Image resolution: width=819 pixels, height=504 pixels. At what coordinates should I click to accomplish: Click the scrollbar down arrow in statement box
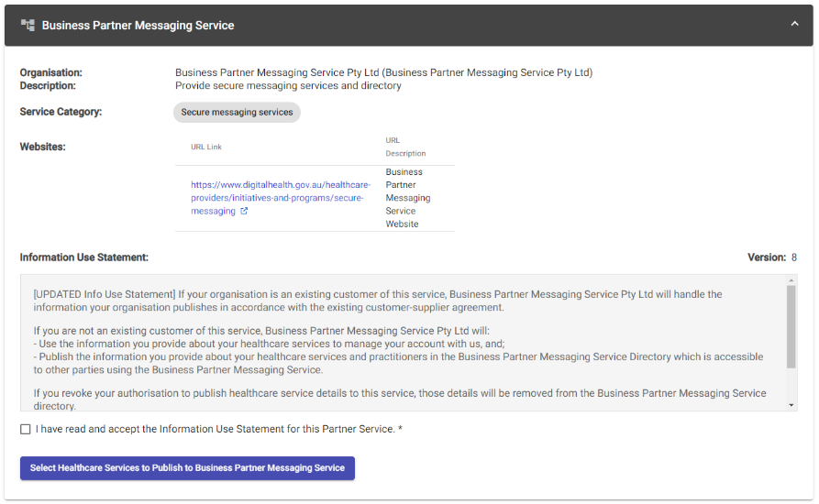click(x=791, y=404)
